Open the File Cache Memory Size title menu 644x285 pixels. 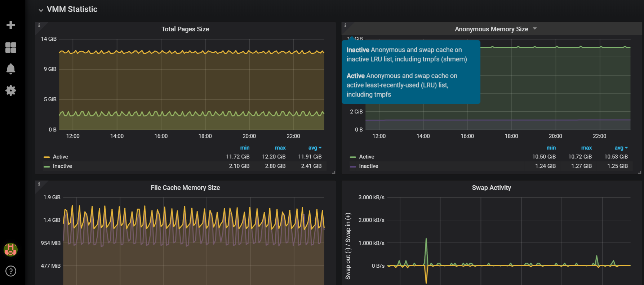click(185, 188)
